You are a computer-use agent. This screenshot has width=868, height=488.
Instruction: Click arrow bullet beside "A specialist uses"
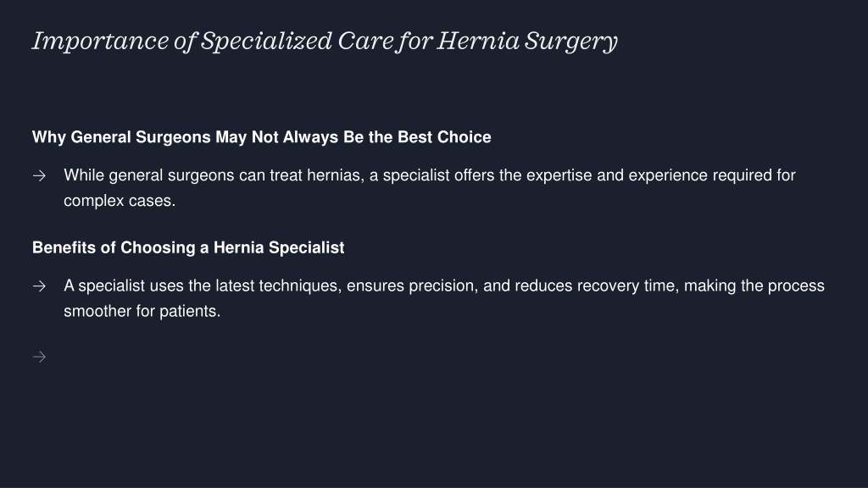pos(39,286)
